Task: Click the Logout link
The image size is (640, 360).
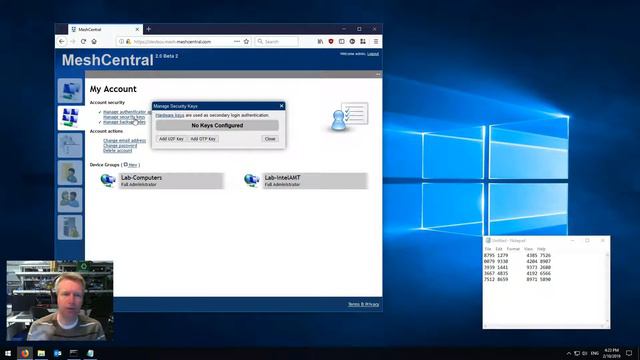Action: (373, 54)
